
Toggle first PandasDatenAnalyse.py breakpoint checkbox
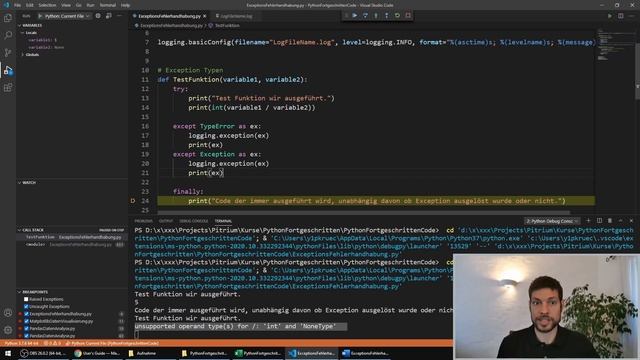[26, 329]
